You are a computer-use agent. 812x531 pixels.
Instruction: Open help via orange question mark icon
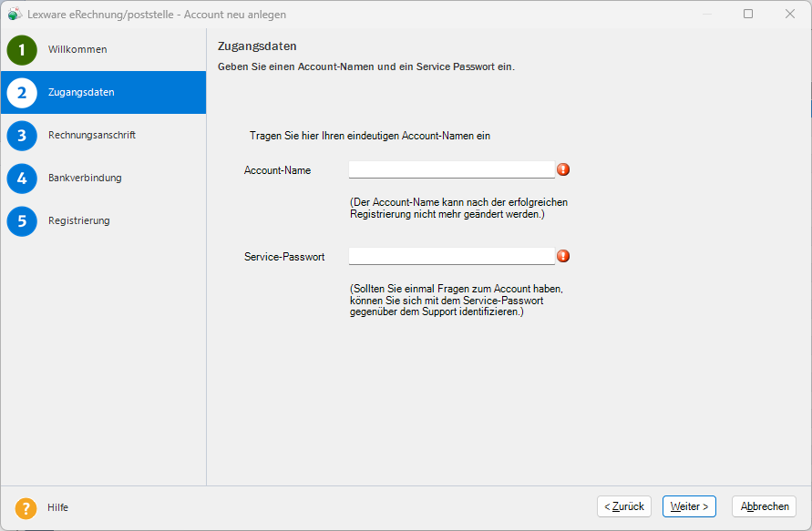26,508
